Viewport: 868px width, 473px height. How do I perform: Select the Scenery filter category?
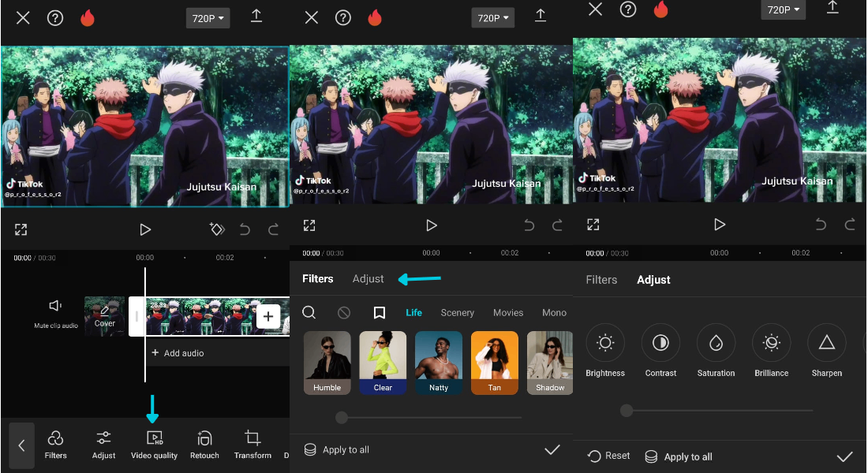click(x=457, y=312)
